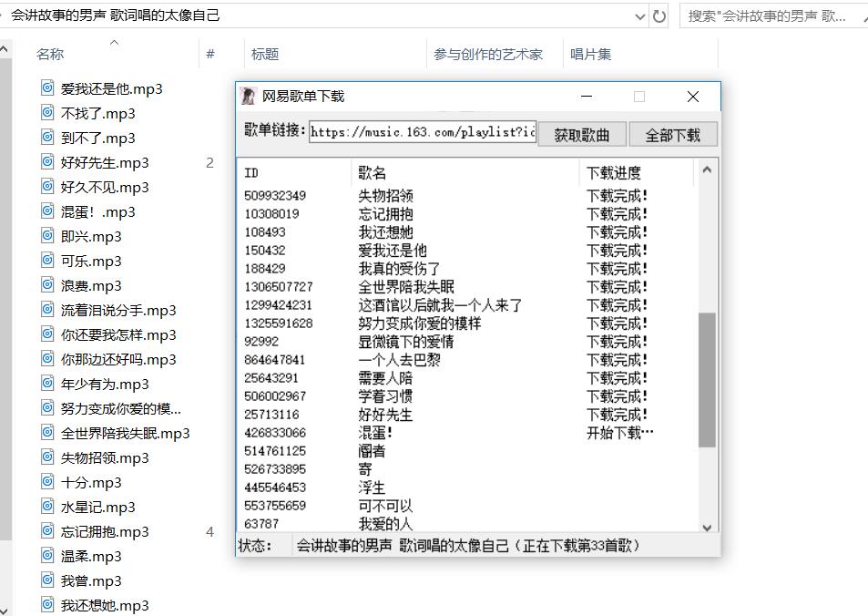Click the music icon beside 温柔.mp3

click(46, 556)
